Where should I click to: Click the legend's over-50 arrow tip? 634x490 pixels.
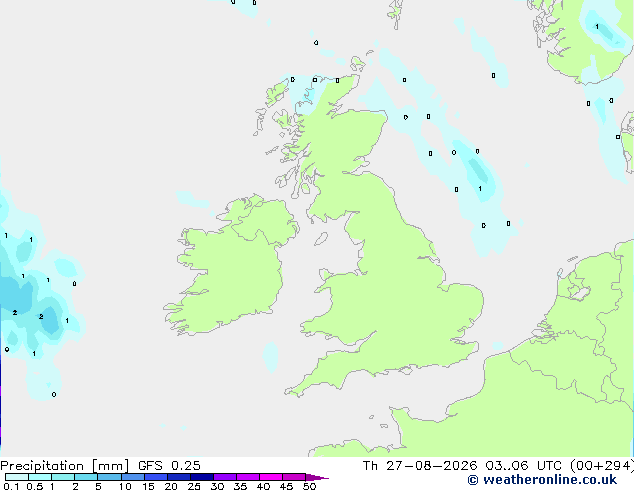pyautogui.click(x=317, y=477)
